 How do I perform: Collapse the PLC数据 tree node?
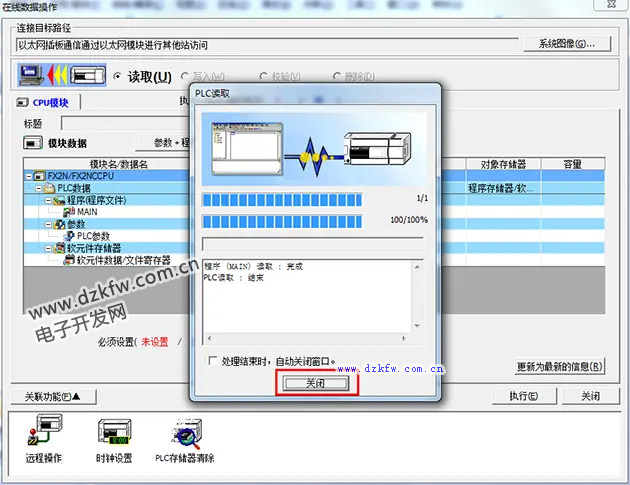point(38,188)
